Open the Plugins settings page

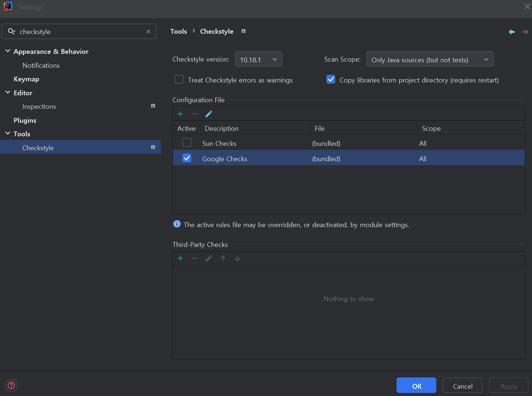(x=25, y=121)
